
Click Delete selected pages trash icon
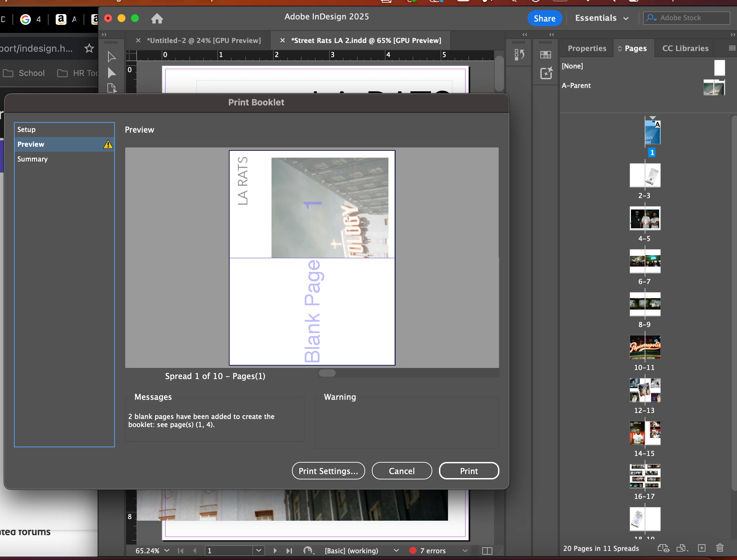click(x=720, y=548)
